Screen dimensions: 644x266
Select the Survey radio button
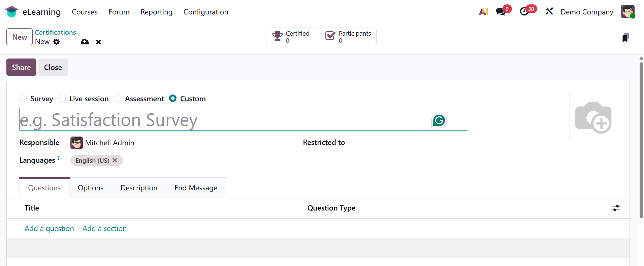[x=23, y=99]
